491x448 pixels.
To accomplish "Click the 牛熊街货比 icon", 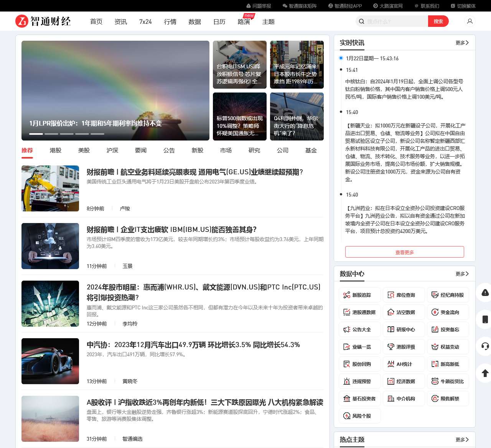I will [x=448, y=381].
